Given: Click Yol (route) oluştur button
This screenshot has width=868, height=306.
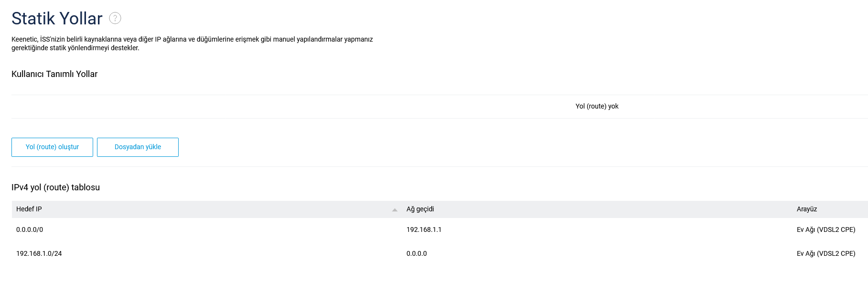Looking at the screenshot, I should point(52,147).
